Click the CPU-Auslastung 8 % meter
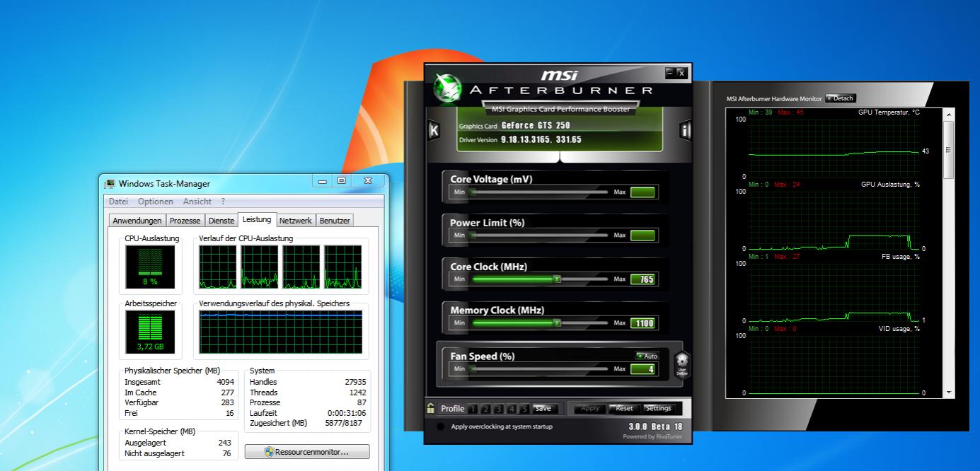Viewport: 980px width, 471px height. pos(150,267)
